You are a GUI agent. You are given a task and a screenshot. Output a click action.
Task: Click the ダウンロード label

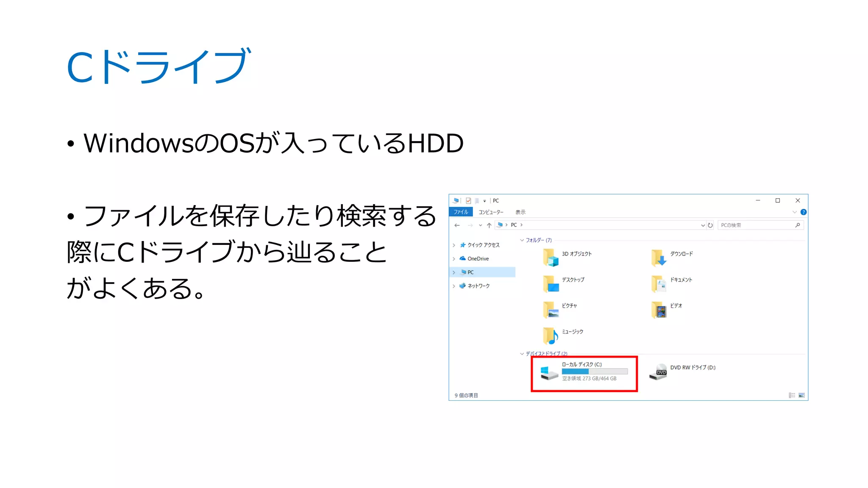(x=682, y=254)
